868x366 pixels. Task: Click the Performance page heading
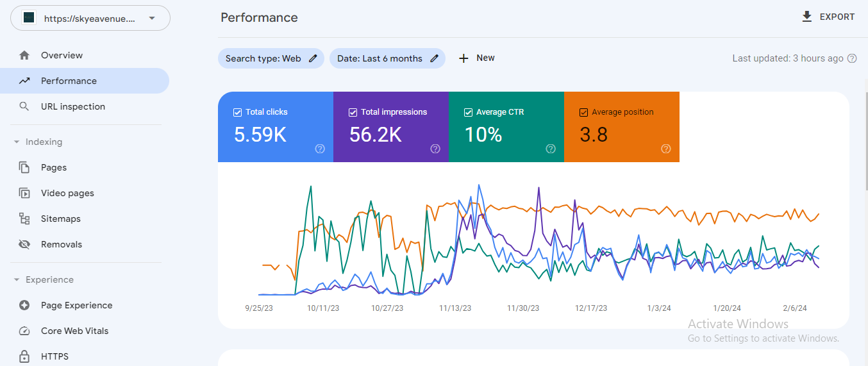click(259, 17)
